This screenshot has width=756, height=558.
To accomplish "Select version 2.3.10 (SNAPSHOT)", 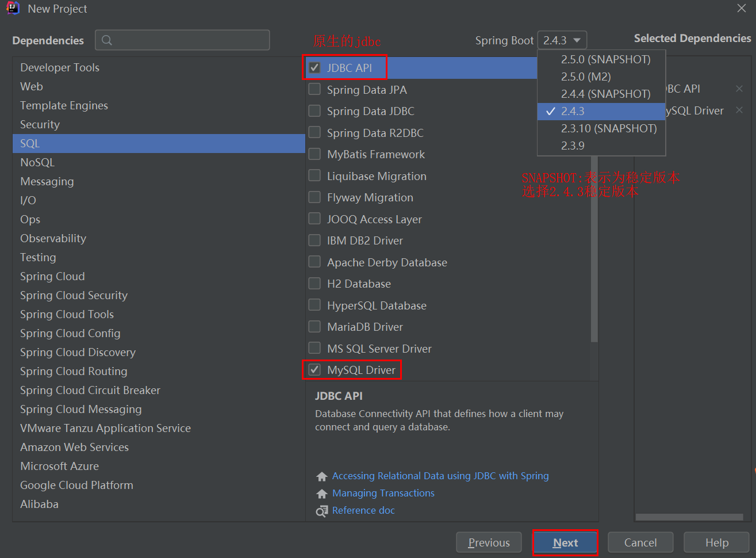I will (x=601, y=128).
